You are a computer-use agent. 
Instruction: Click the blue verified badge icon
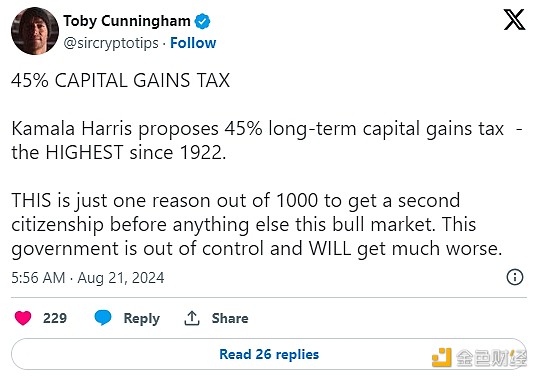pyautogui.click(x=202, y=21)
